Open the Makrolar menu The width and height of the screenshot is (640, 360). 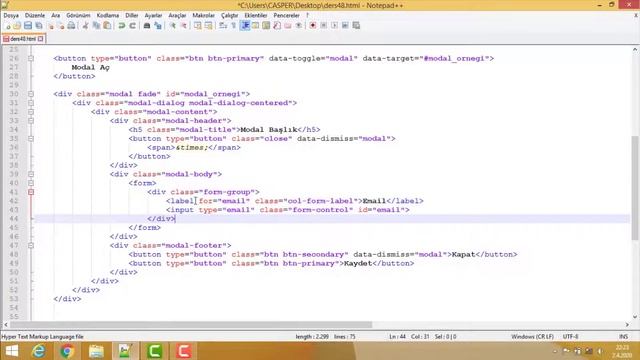coord(203,16)
